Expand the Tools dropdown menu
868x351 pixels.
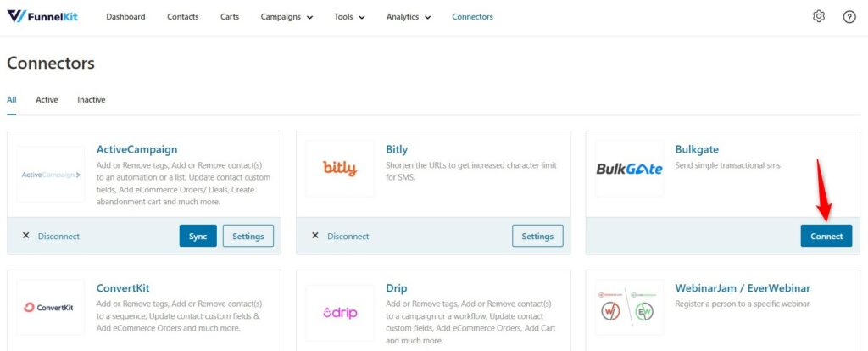point(349,17)
